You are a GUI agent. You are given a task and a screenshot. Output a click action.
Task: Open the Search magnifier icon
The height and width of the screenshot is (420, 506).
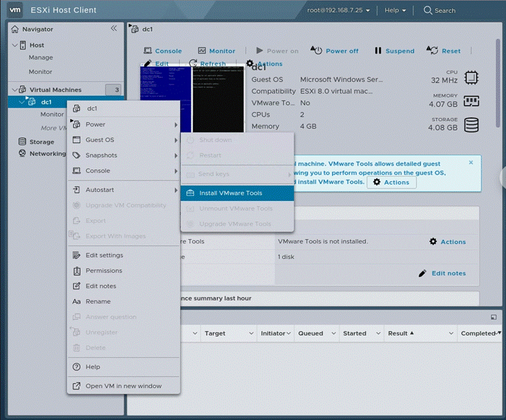tap(428, 10)
